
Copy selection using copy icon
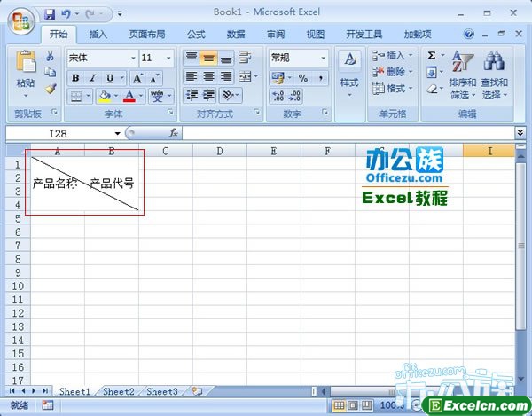51,72
